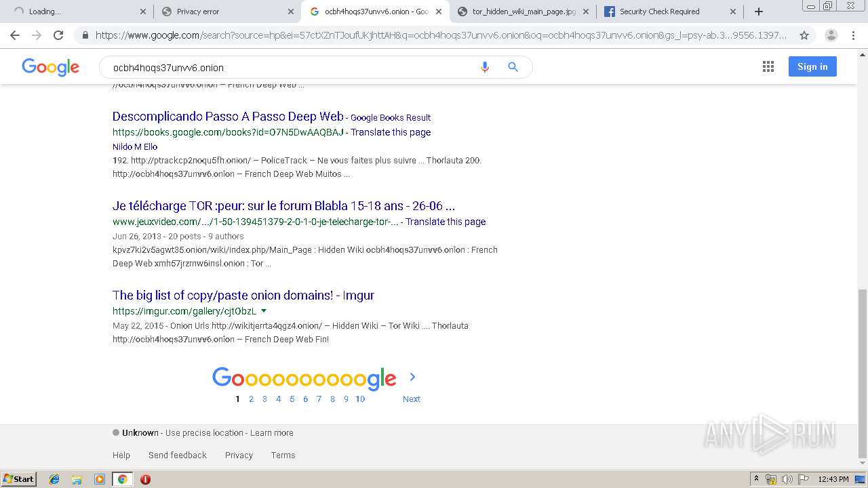Open the Descomplicando Passo A Passo Deep Web result
Screen dimensions: 868x488
[x=228, y=117]
